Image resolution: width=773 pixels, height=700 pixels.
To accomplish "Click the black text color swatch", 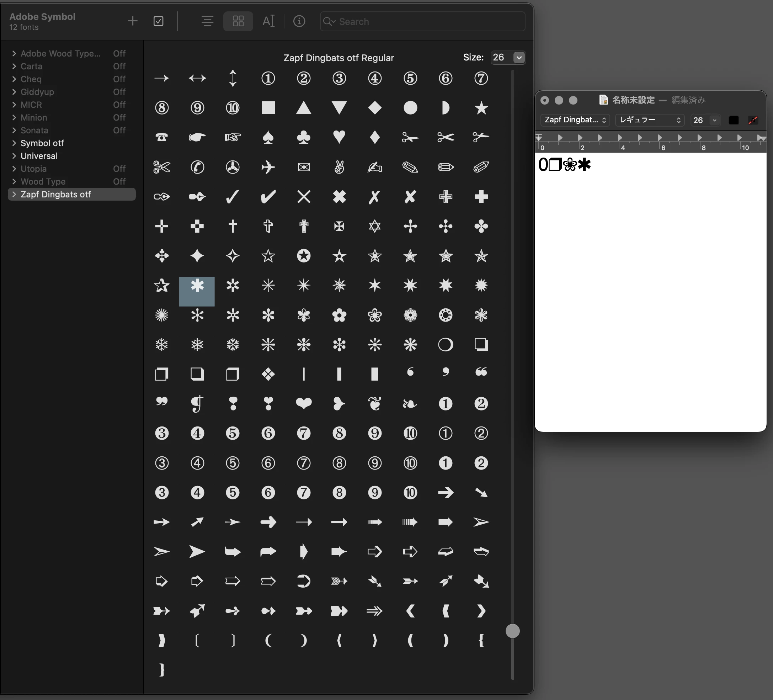I will [x=734, y=120].
